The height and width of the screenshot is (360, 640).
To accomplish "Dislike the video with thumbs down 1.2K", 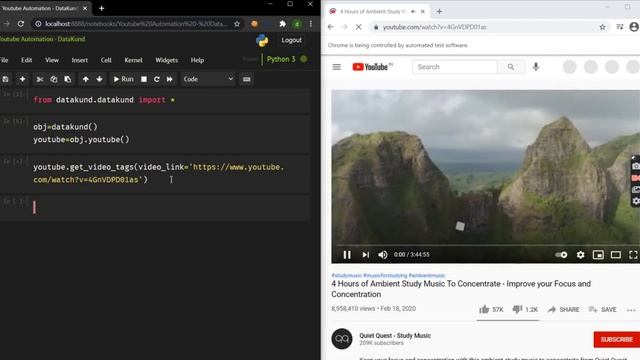I will pos(525,309).
